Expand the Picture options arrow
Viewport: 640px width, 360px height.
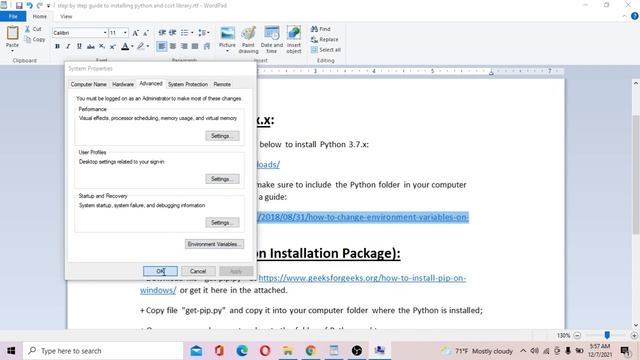[x=227, y=51]
